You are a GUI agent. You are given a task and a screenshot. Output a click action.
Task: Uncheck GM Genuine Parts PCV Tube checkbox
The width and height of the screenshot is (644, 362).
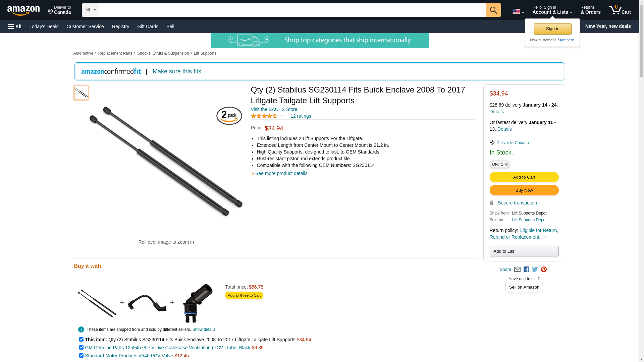(x=81, y=348)
